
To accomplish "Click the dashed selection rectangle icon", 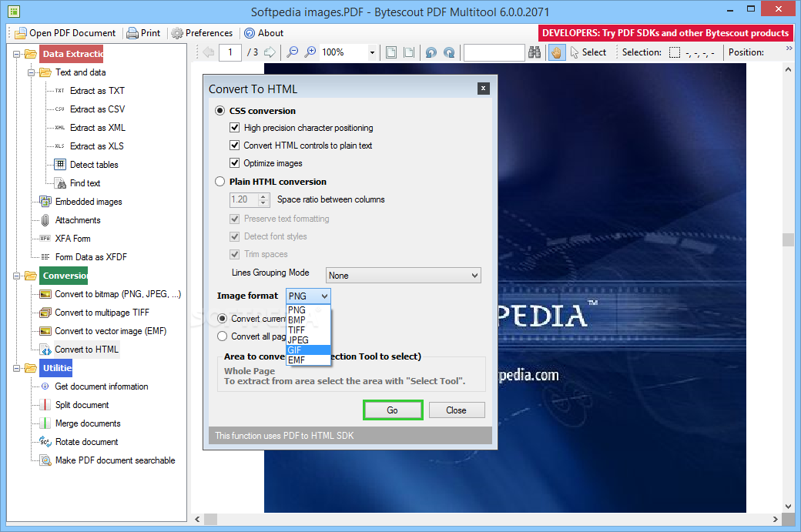I will (675, 52).
